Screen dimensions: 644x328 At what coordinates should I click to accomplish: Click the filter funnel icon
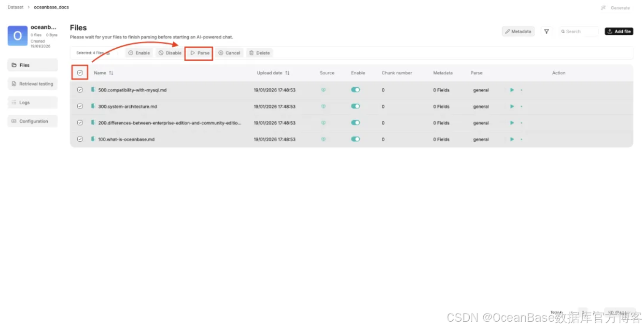(546, 31)
